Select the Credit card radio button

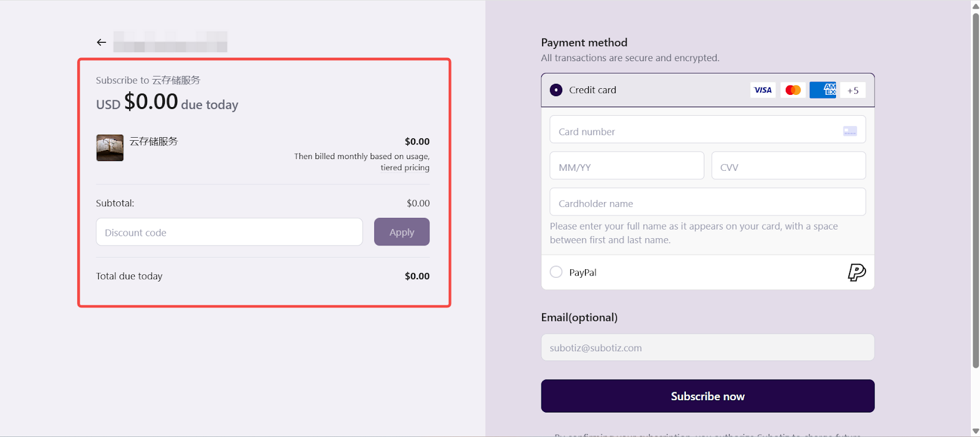tap(556, 90)
